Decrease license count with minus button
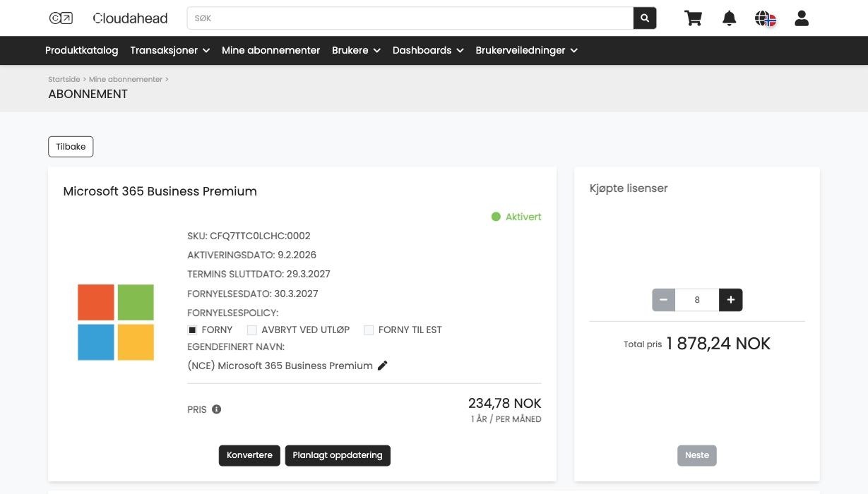Image resolution: width=868 pixels, height=494 pixels. [663, 300]
